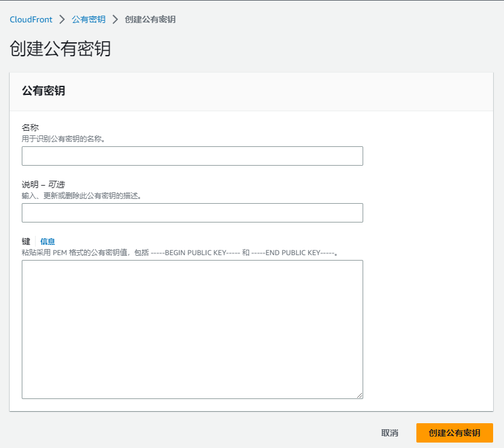Click the chevron after 公有密钥 breadcrumb
The height and width of the screenshot is (448, 504).
tap(115, 19)
